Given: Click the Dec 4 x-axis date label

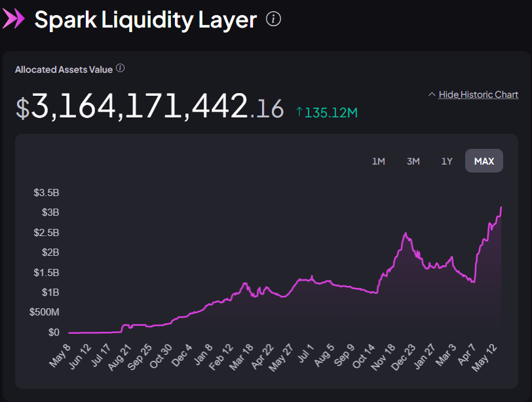Looking at the screenshot, I should point(182,355).
